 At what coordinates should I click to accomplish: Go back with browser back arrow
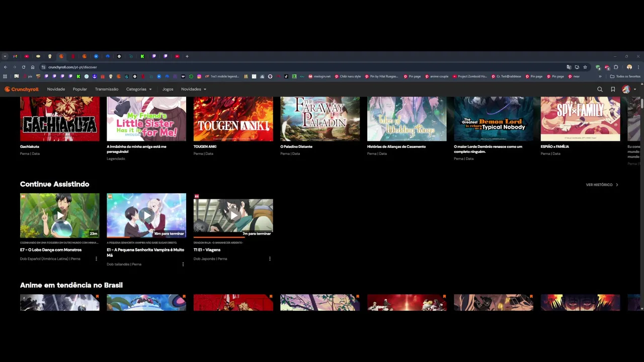tap(6, 67)
